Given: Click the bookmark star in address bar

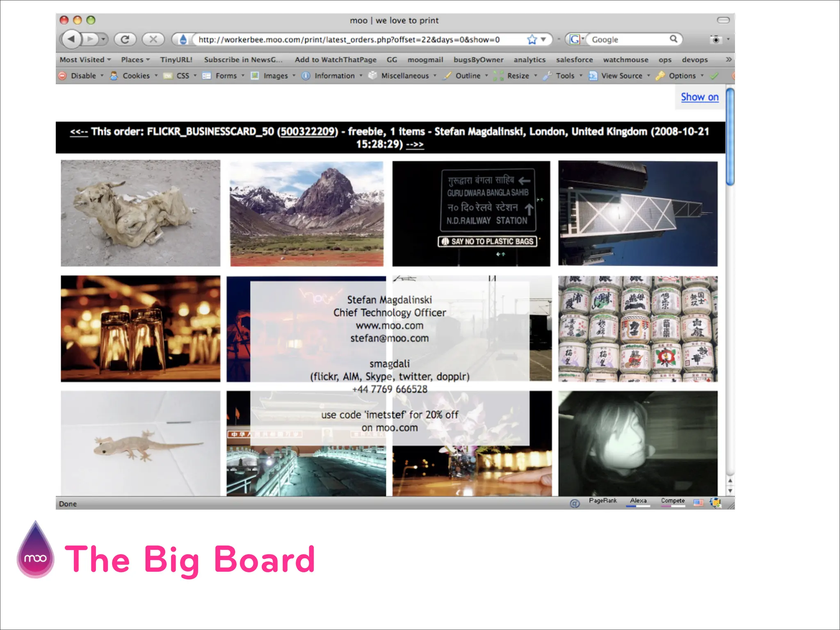Looking at the screenshot, I should pos(532,39).
